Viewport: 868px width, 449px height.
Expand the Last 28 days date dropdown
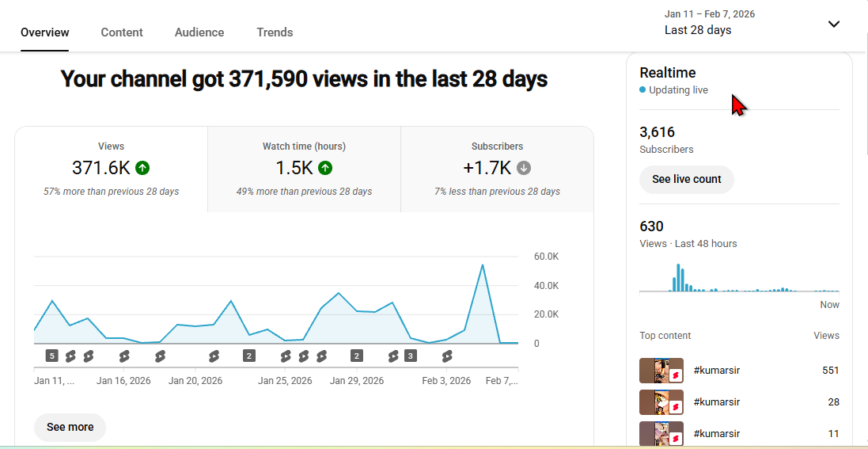[698, 30]
